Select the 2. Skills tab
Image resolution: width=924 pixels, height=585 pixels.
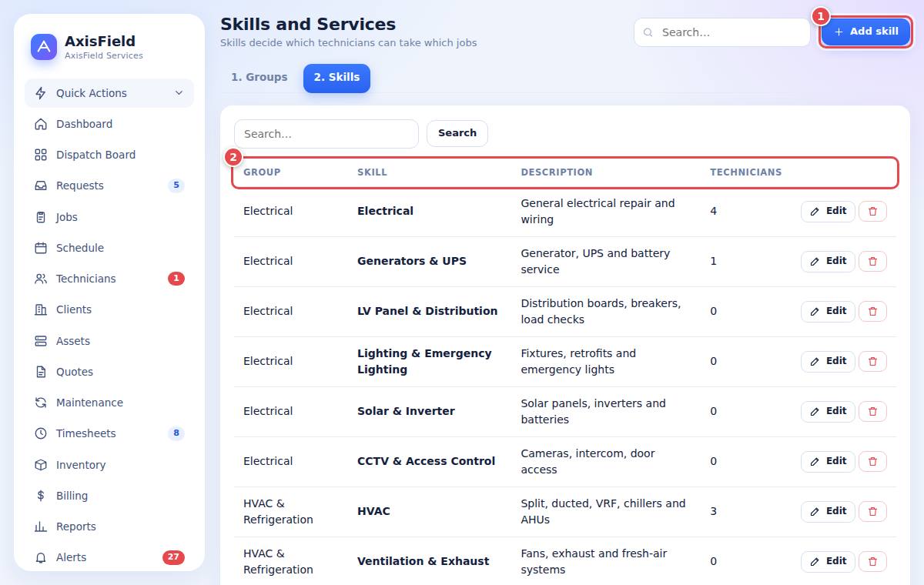point(336,78)
